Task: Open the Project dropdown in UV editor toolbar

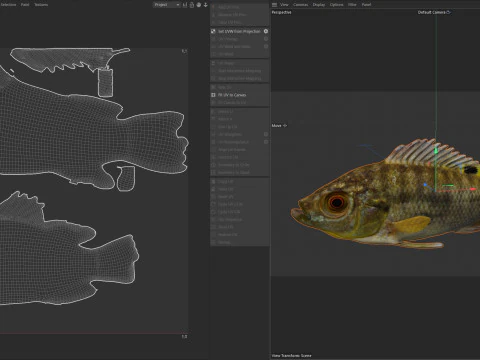Action: (167, 5)
